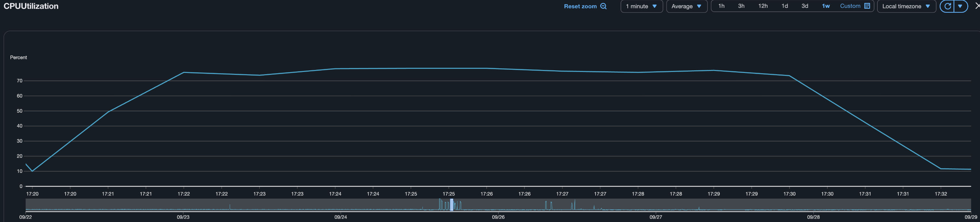The width and height of the screenshot is (980, 222).
Task: Open the Local timezone dropdown
Action: coord(906,6)
